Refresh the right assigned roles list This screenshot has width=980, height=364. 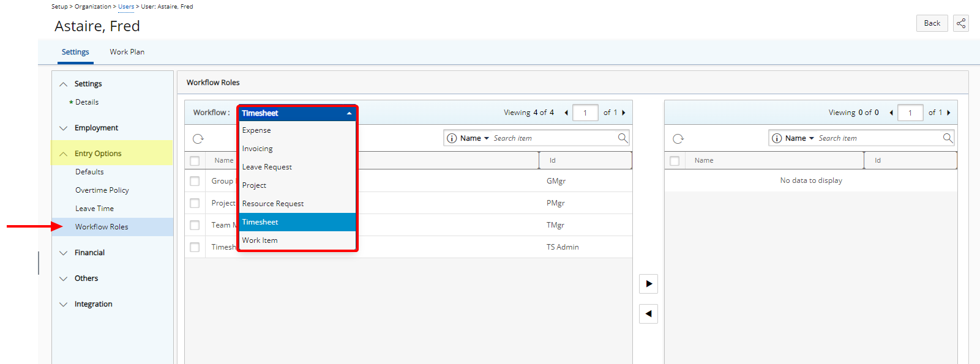click(678, 139)
